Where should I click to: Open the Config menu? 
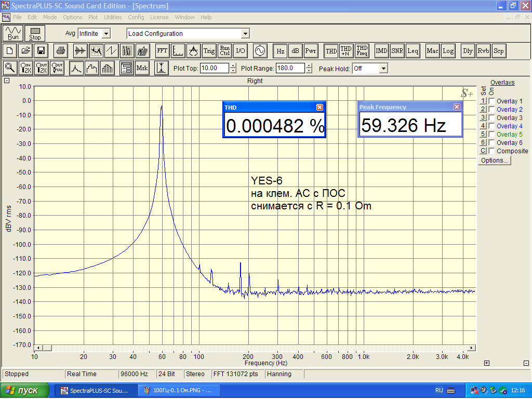136,17
